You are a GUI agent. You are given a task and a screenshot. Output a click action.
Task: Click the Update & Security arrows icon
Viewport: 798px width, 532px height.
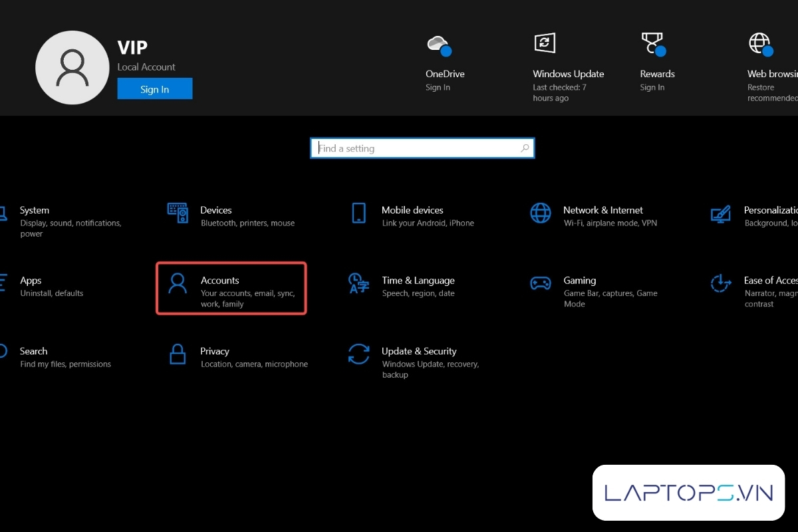click(359, 354)
